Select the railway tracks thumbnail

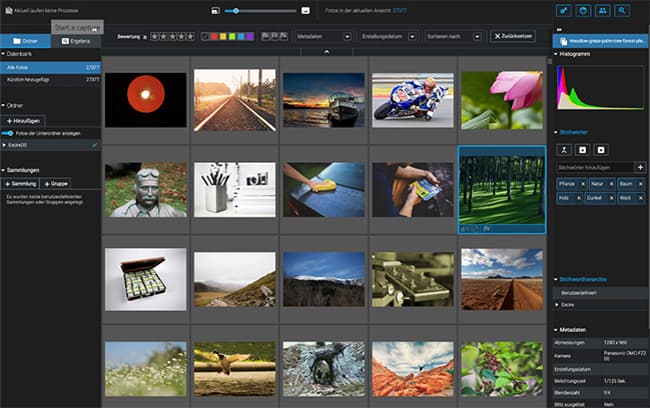(x=235, y=100)
